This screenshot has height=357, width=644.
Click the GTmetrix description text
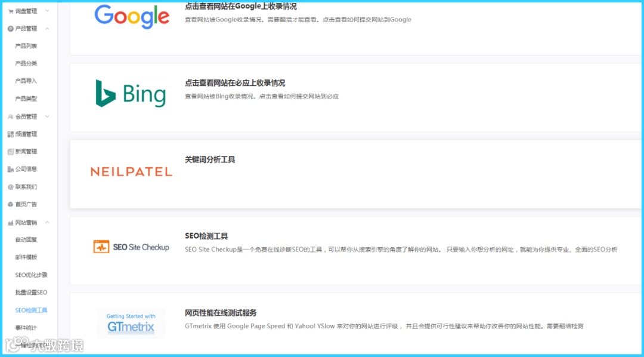(x=384, y=326)
